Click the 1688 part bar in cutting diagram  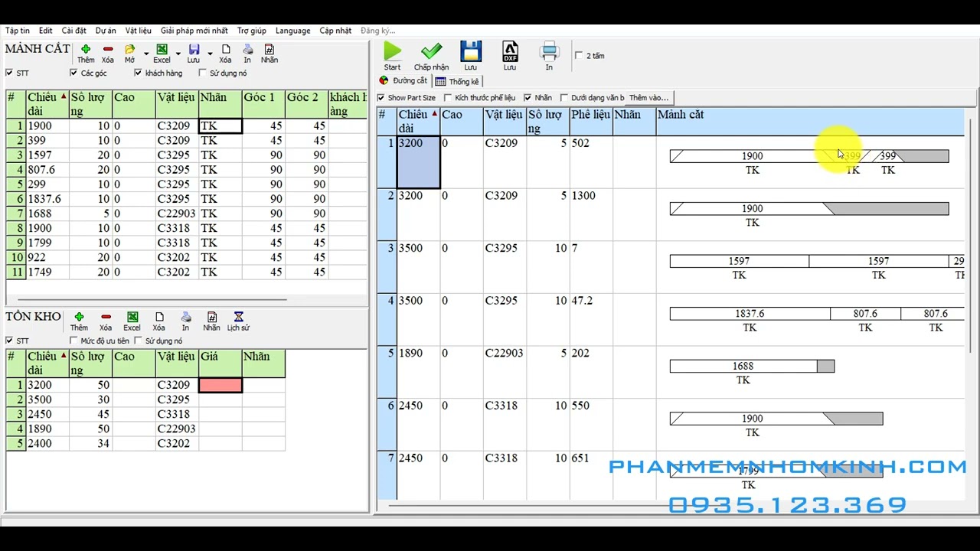743,367
